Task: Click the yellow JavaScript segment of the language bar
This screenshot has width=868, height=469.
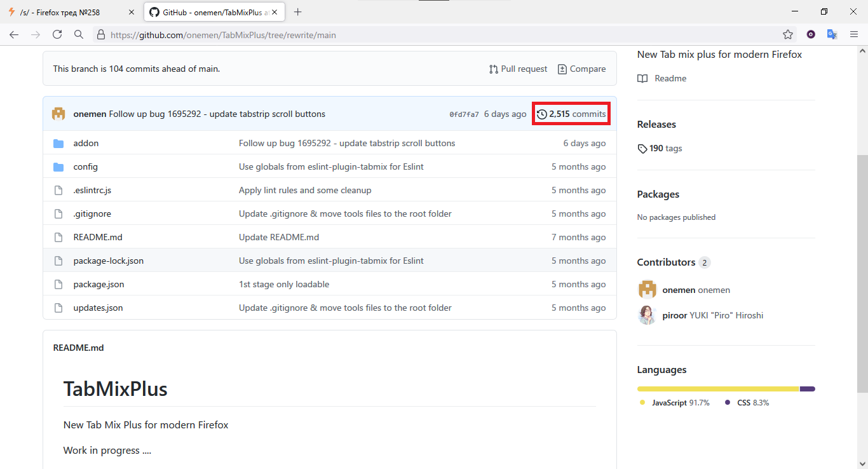Action: point(718,389)
